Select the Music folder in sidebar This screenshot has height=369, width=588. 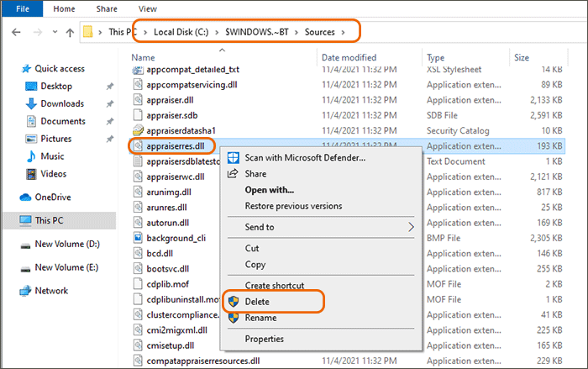[x=52, y=156]
